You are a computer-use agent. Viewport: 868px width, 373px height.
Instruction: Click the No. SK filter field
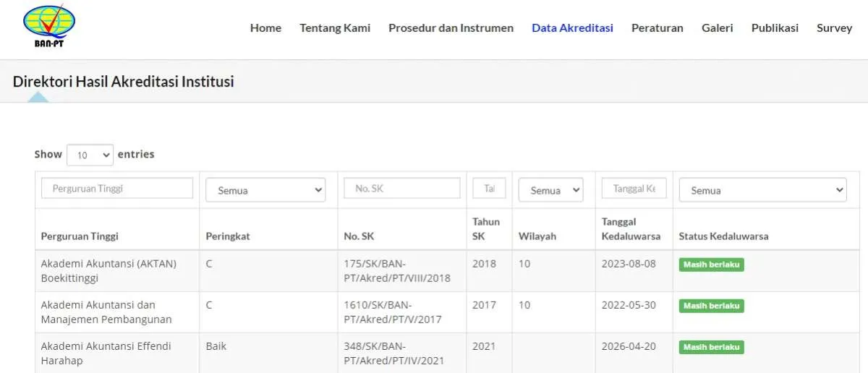click(401, 189)
